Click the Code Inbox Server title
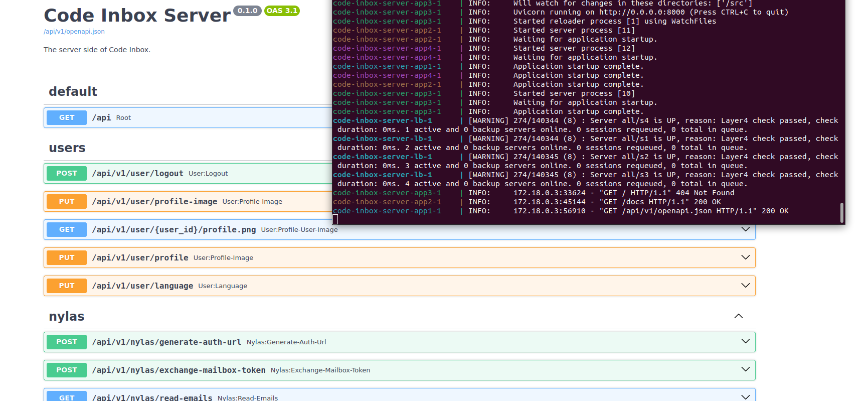Viewport: 868px width, 401px height. point(137,15)
